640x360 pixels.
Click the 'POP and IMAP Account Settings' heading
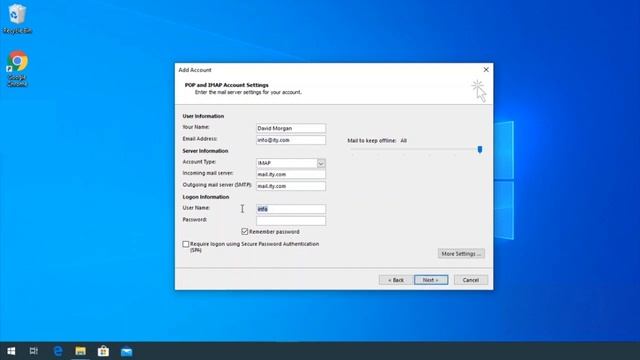pyautogui.click(x=227, y=85)
